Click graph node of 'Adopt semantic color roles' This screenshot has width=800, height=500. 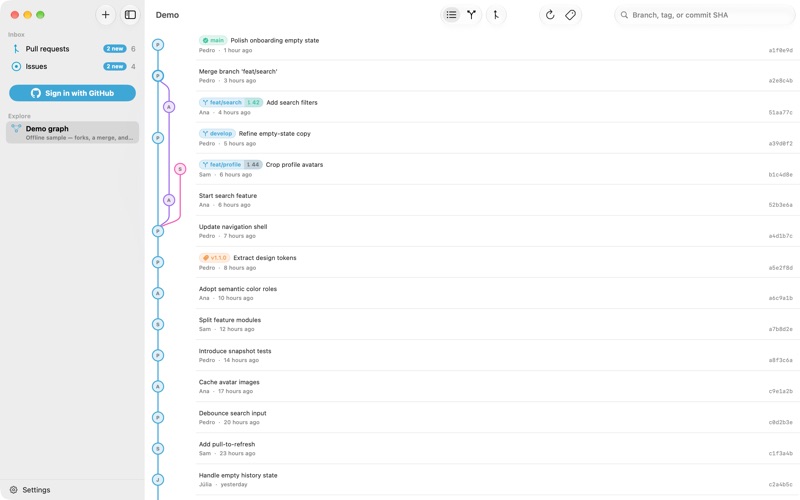point(158,293)
